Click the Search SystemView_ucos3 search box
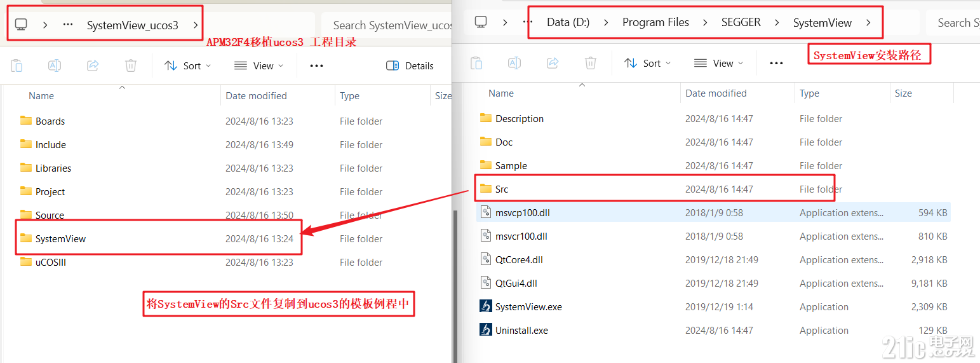Image resolution: width=980 pixels, height=363 pixels. (386, 25)
